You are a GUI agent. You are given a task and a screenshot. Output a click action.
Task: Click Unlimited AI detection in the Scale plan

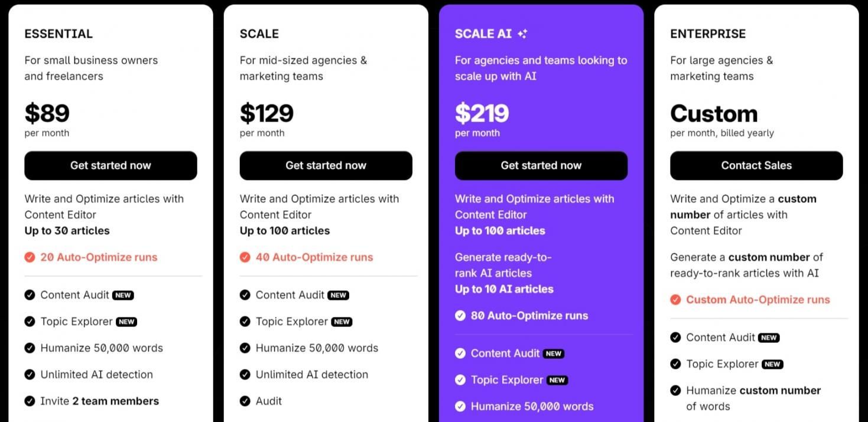point(311,375)
